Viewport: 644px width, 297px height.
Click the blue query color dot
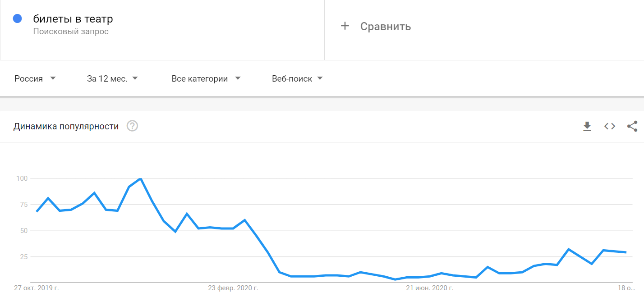17,18
